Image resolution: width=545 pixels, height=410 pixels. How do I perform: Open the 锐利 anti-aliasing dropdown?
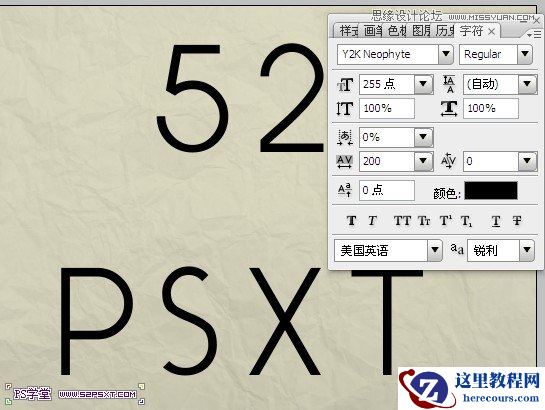[527, 250]
